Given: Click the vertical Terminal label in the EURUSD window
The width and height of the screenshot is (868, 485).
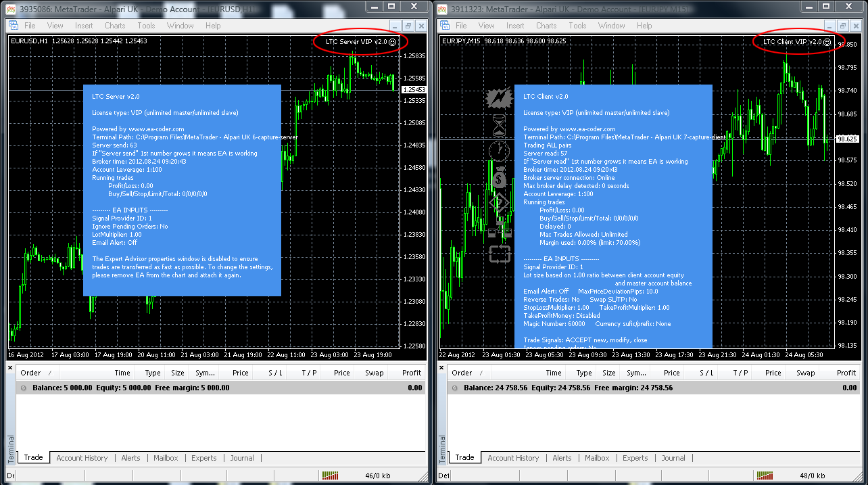Looking at the screenshot, I should tap(11, 449).
